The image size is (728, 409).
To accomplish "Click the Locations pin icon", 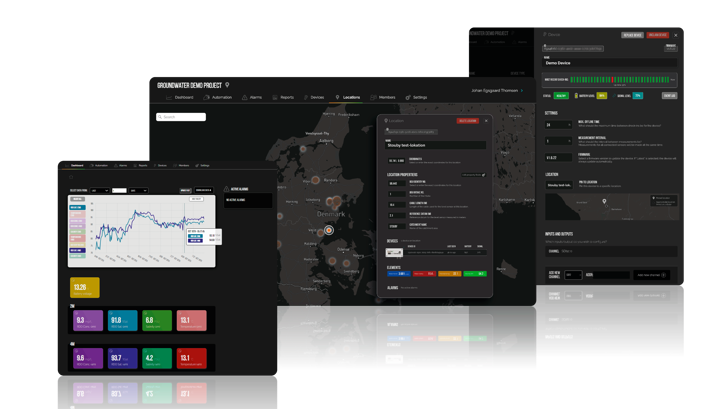I will click(339, 98).
